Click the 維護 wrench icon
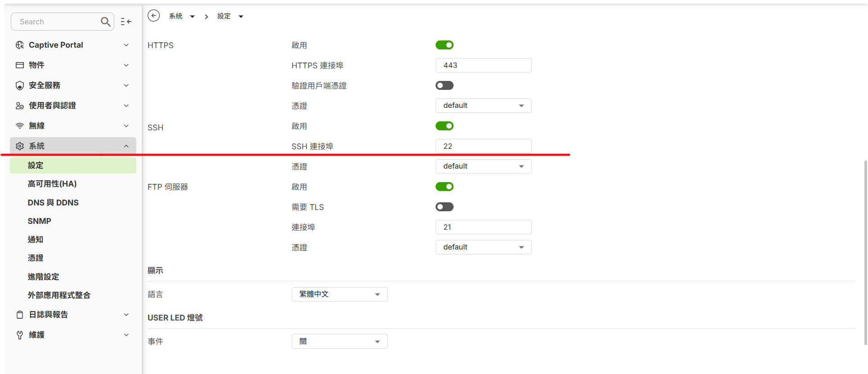The image size is (868, 374). coord(20,335)
